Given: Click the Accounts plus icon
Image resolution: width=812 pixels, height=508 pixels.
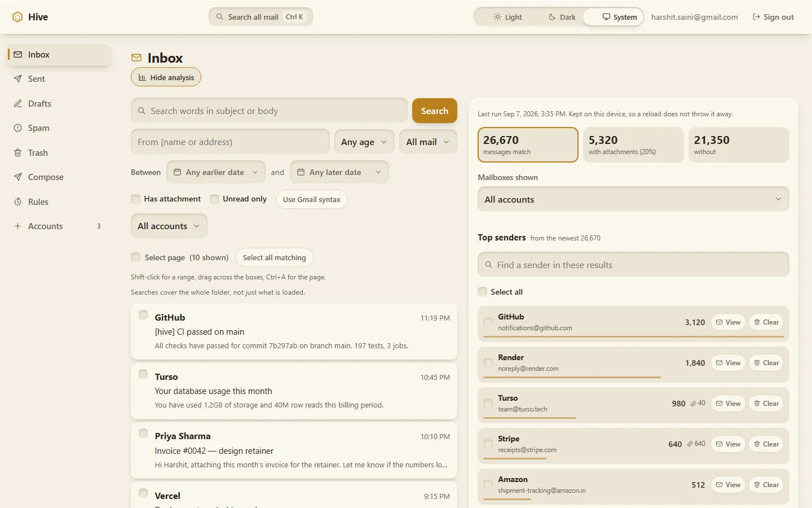Looking at the screenshot, I should (17, 226).
